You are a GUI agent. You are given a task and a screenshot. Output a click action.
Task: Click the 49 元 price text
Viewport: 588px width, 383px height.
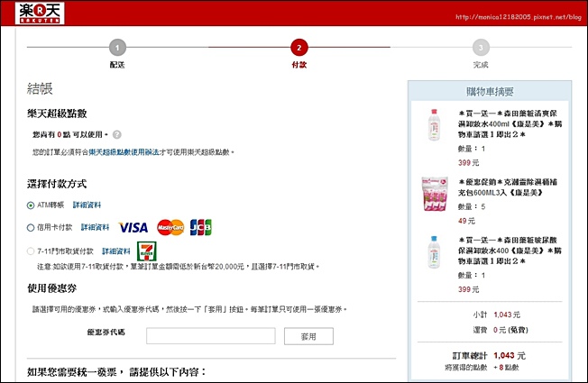(x=466, y=221)
